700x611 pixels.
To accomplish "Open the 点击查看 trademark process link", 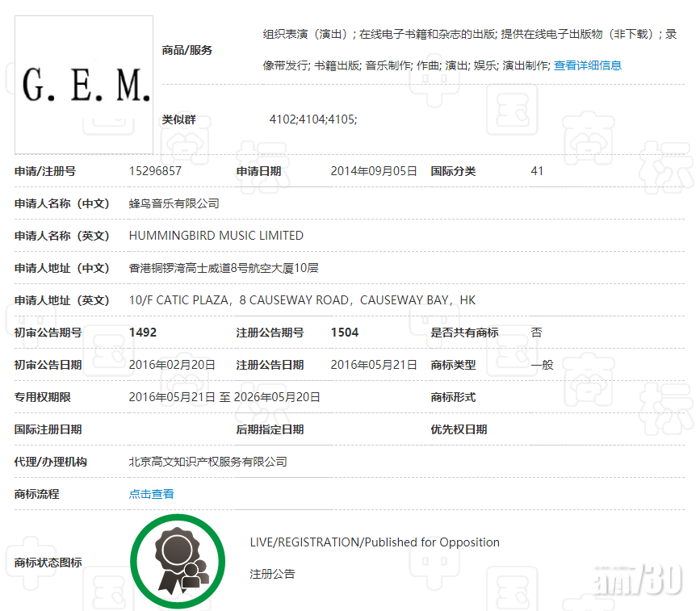I will (152, 494).
